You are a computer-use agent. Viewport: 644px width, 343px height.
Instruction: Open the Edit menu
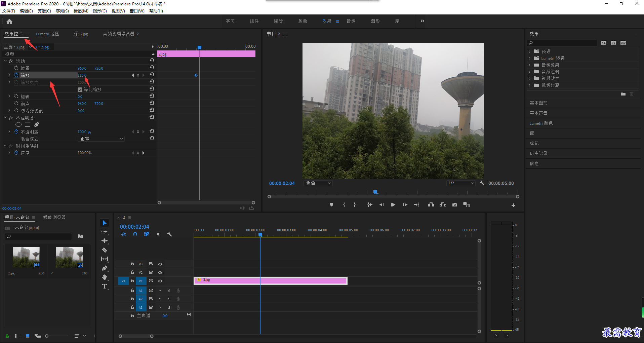pos(26,11)
